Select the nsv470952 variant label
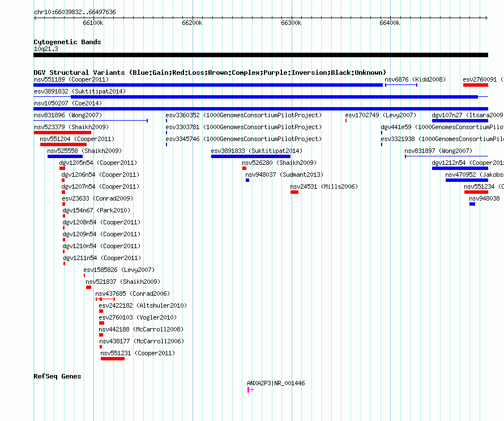Image resolution: width=504 pixels, height=421 pixels. coord(475,175)
